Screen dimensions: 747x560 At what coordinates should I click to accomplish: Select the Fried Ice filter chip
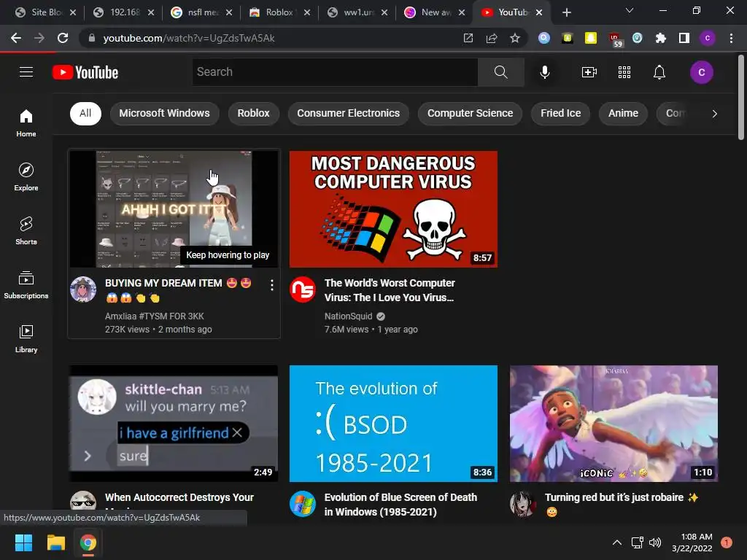(560, 113)
